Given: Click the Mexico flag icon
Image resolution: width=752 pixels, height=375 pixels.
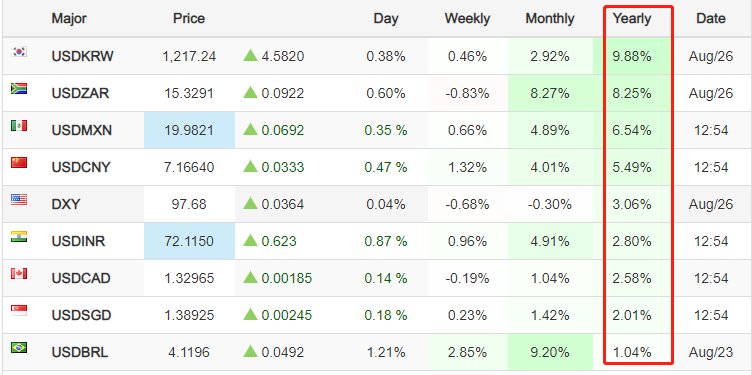Looking at the screenshot, I should pyautogui.click(x=19, y=126).
